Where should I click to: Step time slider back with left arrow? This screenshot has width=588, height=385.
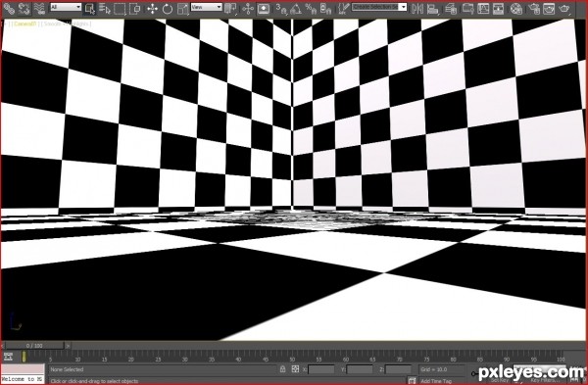click(x=3, y=346)
